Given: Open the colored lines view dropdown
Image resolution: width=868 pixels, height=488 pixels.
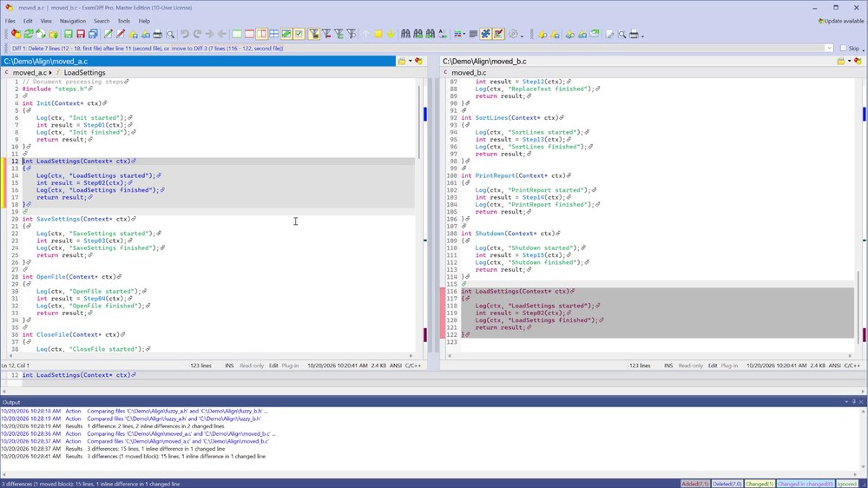Looking at the screenshot, I should [464, 35].
